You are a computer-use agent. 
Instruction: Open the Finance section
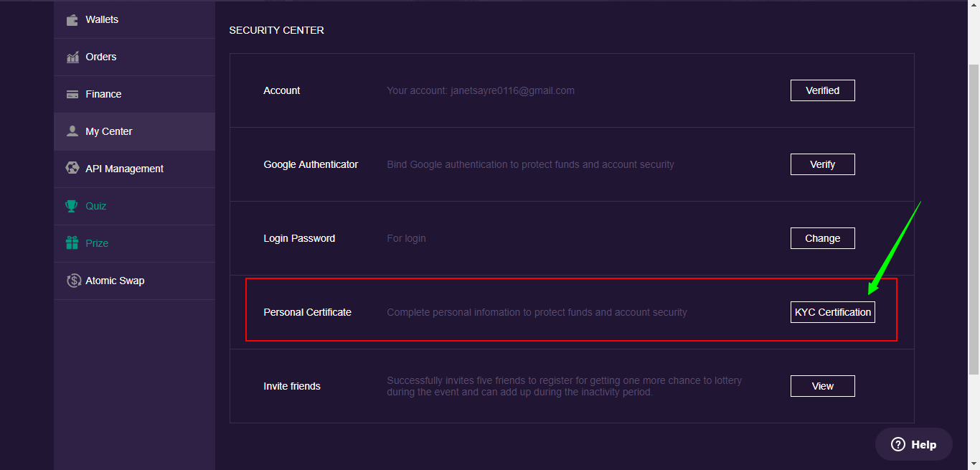[134, 94]
